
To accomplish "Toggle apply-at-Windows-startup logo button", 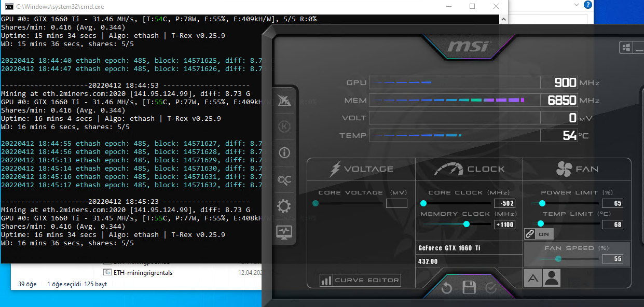I will point(626,48).
